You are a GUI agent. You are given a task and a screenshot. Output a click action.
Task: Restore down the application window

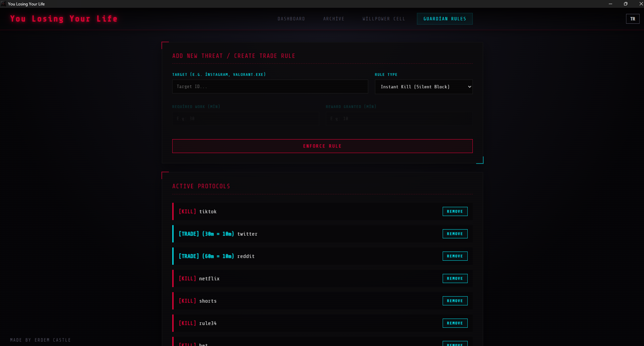[x=625, y=4]
